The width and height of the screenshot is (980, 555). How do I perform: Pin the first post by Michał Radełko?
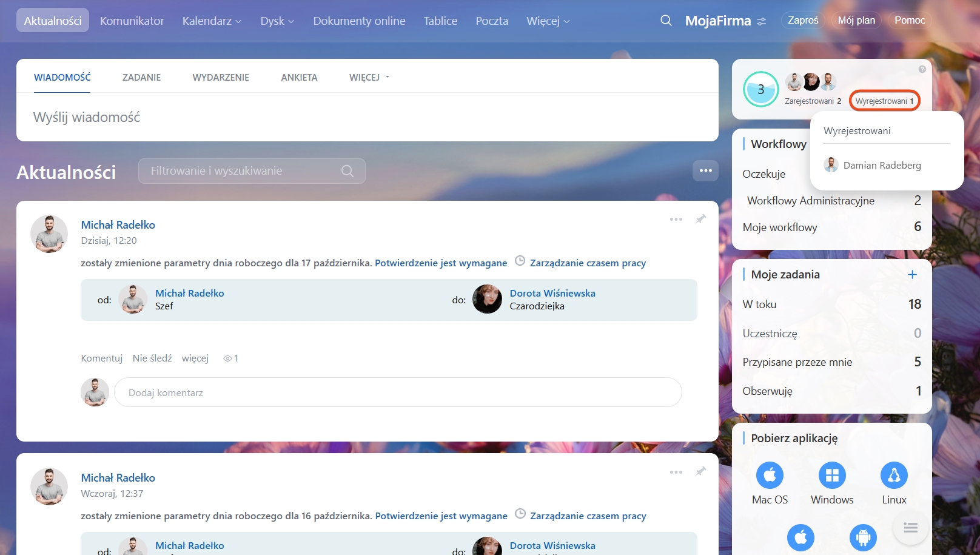700,219
